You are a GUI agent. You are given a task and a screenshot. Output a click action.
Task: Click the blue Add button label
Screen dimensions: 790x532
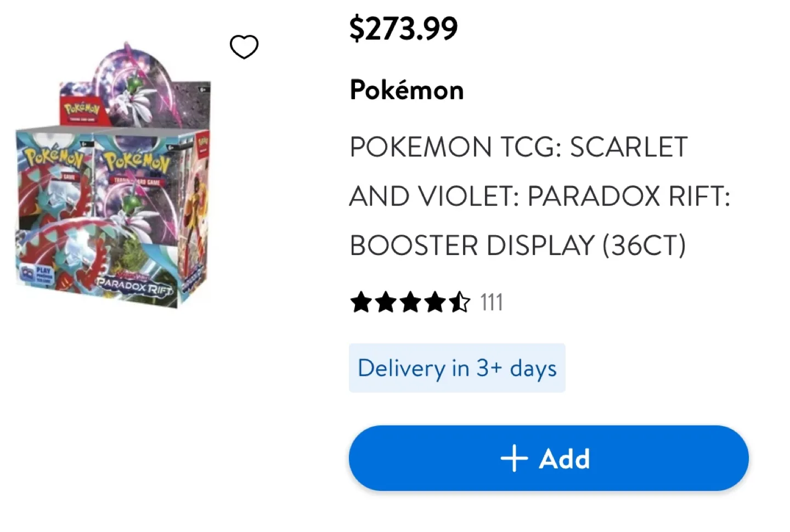[x=563, y=459]
